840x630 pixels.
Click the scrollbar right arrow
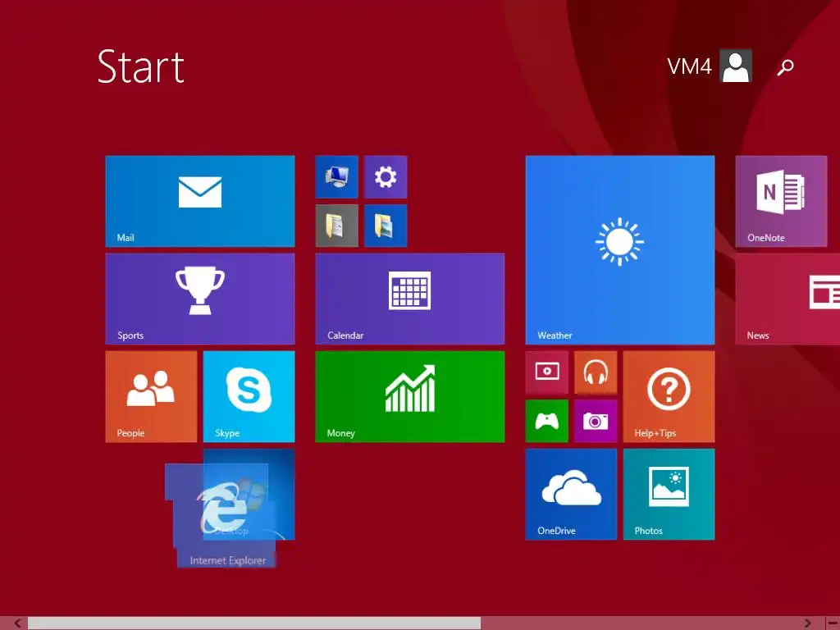click(807, 623)
